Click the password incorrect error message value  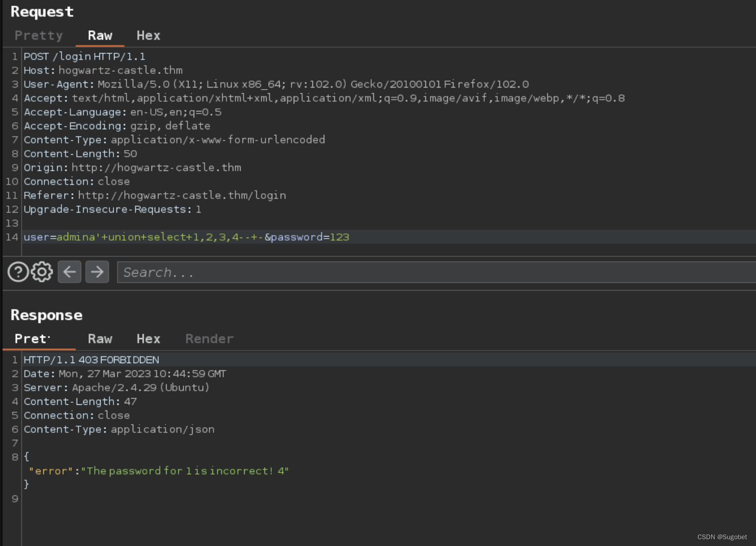point(185,471)
